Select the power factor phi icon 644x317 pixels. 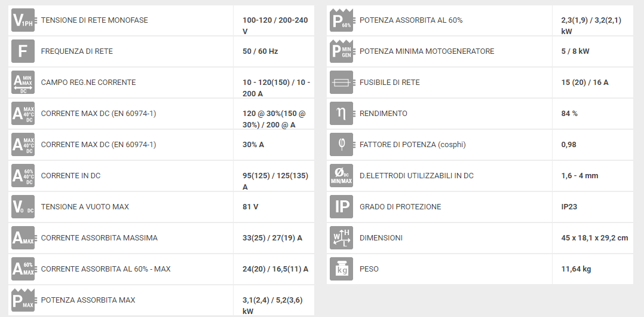click(341, 145)
